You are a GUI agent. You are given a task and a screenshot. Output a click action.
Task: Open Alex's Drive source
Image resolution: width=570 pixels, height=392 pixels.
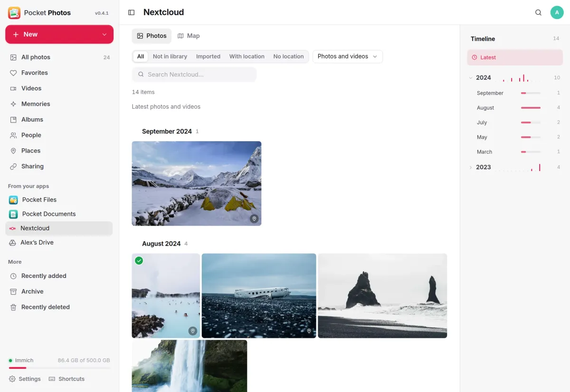click(59, 242)
